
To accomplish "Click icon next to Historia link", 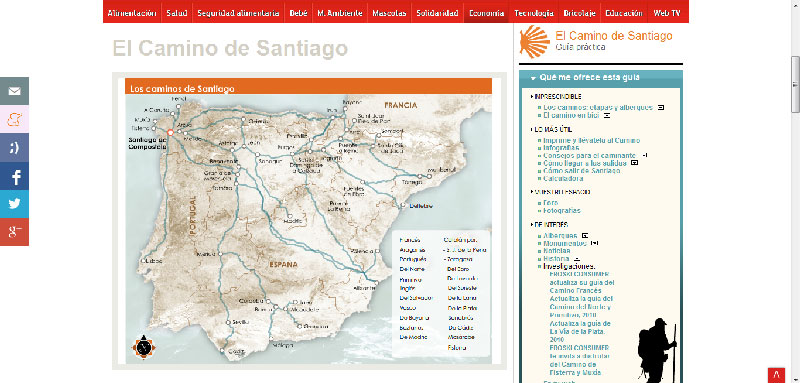I will (x=577, y=259).
